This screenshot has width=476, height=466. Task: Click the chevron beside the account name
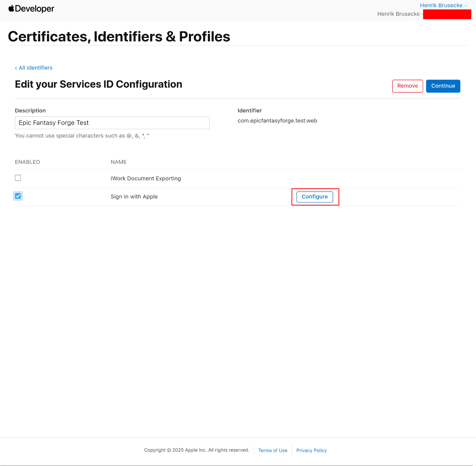(466, 6)
